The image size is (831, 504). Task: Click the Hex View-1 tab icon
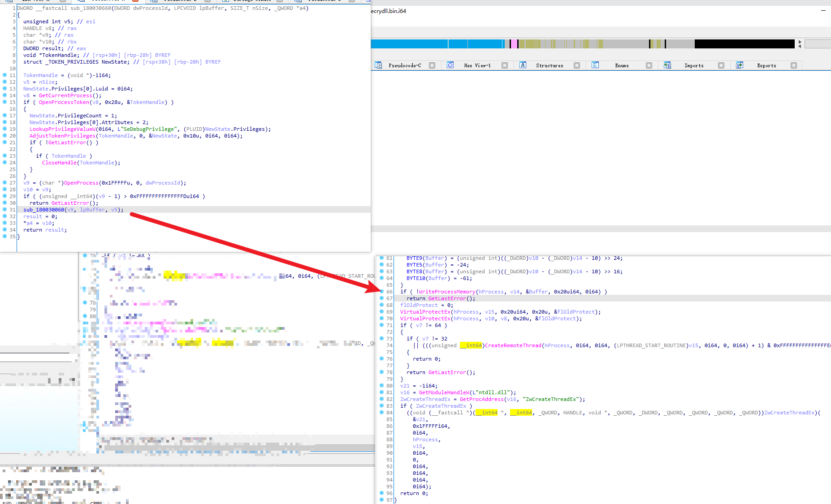pyautogui.click(x=450, y=65)
